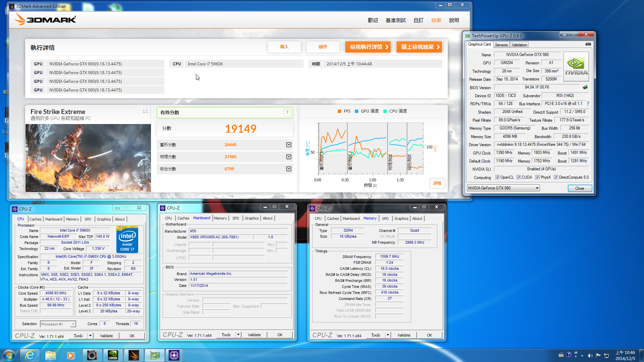
Task: Click the GPU-Z title bar app icon
Action: (x=468, y=36)
